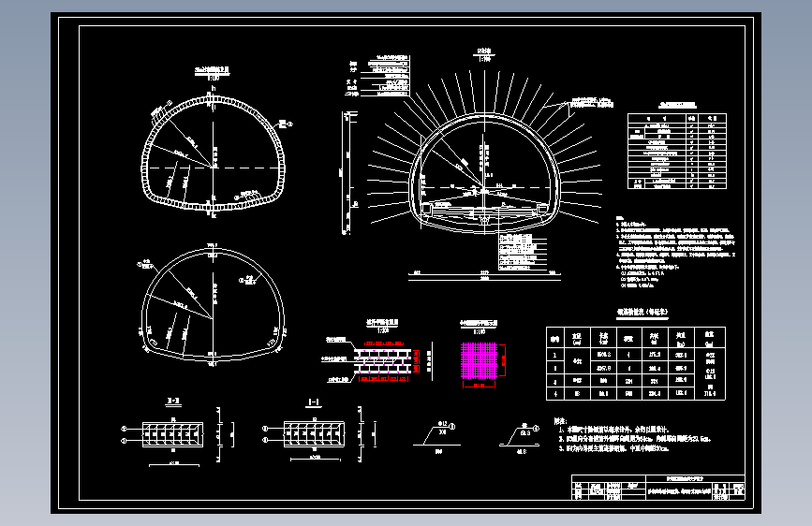Viewport: 812px width, 526px height.
Task: Click the 附注 notes heading
Action: coord(560,421)
